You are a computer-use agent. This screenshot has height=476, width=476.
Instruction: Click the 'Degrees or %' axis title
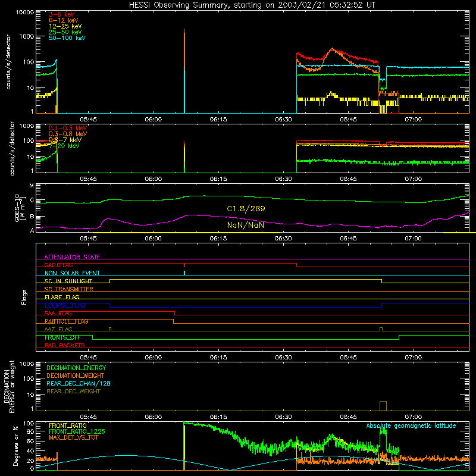click(15, 446)
